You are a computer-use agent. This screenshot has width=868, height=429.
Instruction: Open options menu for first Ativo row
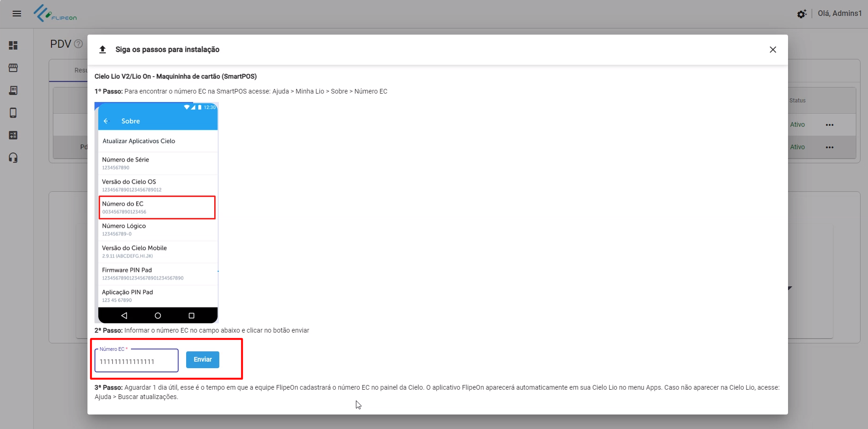click(x=830, y=125)
